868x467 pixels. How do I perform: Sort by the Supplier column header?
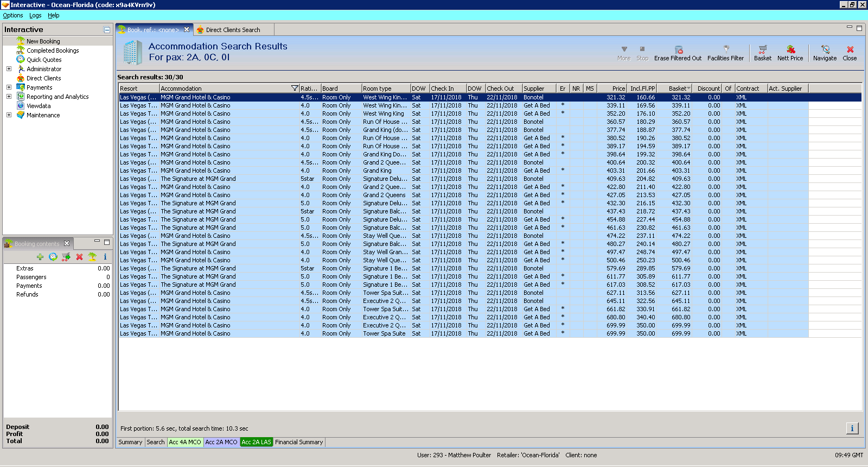[x=539, y=89]
